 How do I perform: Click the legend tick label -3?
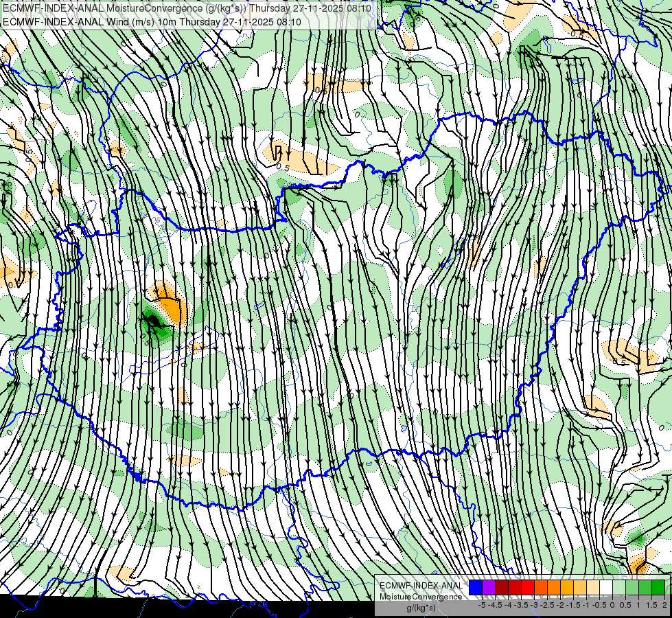534,605
